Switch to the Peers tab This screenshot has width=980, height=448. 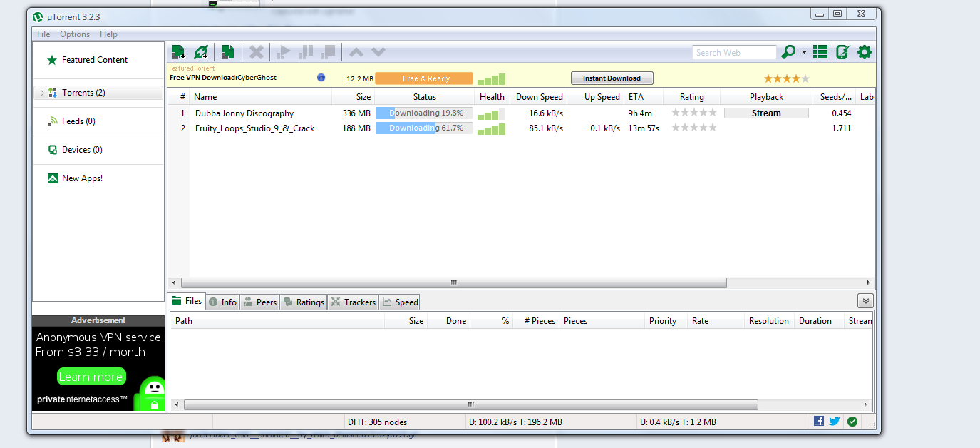coord(259,302)
